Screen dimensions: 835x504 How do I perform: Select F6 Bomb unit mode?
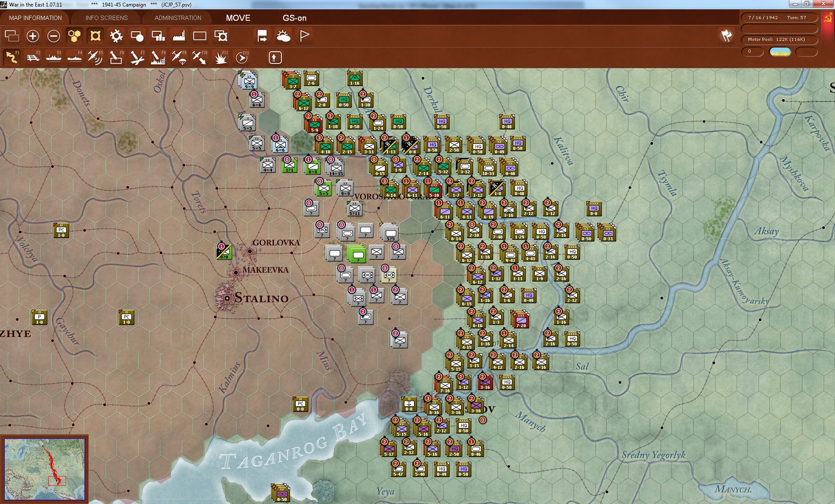[x=116, y=57]
